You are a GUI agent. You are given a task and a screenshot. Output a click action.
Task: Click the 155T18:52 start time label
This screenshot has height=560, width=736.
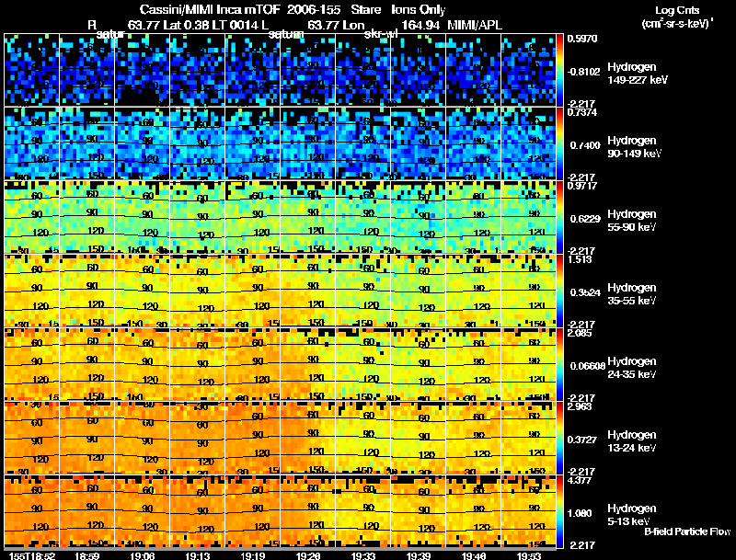(x=32, y=555)
